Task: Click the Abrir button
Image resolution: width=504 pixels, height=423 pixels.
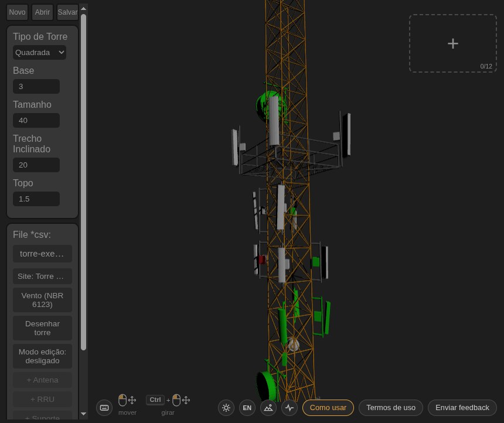Action: (42, 12)
